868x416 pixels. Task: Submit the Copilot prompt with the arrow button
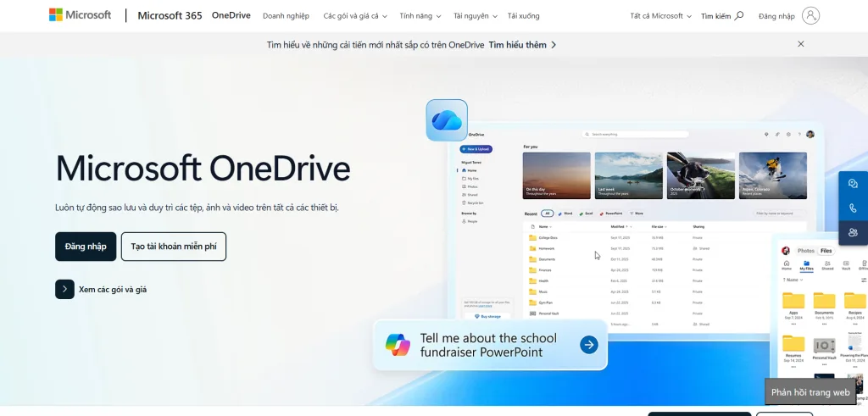click(589, 345)
